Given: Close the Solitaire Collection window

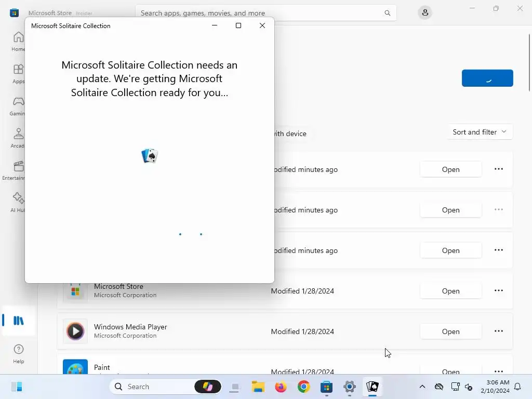Looking at the screenshot, I should pyautogui.click(x=262, y=25).
